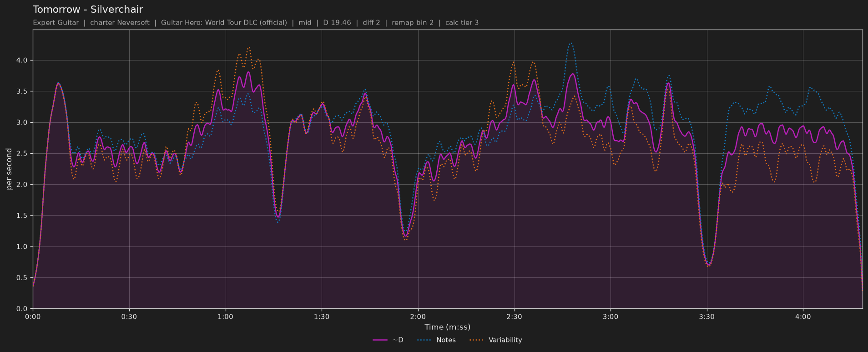Click the 2:30 time tick label

(x=514, y=317)
